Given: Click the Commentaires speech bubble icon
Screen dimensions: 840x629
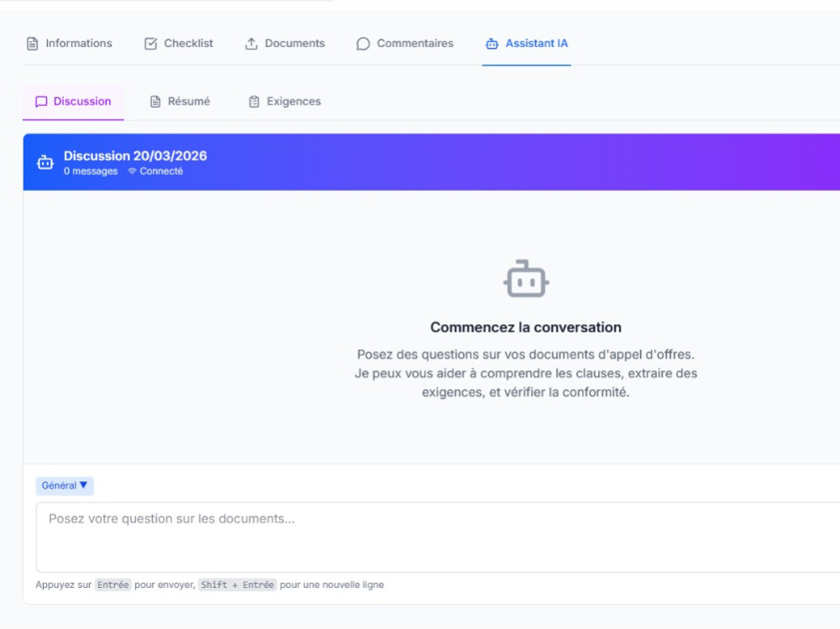Looking at the screenshot, I should click(x=363, y=44).
